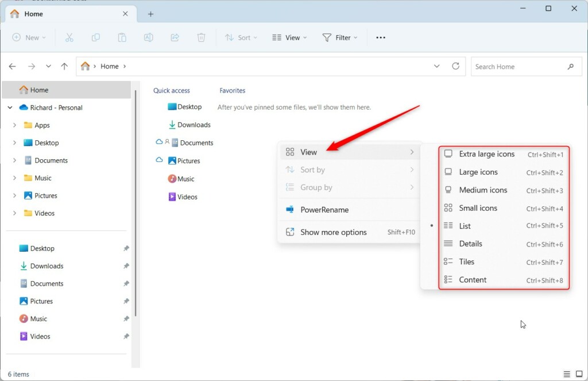
Task: Select Content view option
Action: pos(504,280)
